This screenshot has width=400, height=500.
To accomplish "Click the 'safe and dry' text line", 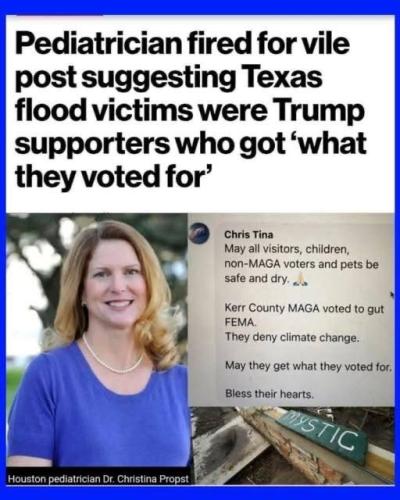I will tap(256, 279).
